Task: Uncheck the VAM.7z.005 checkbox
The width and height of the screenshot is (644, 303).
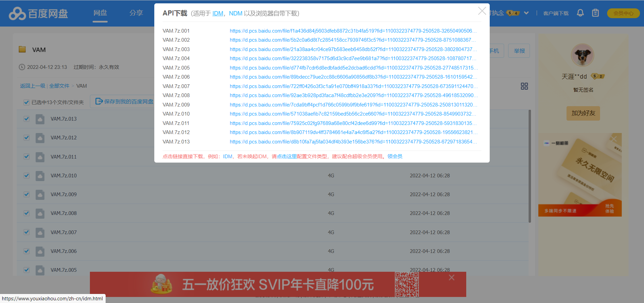Action: pos(27,270)
